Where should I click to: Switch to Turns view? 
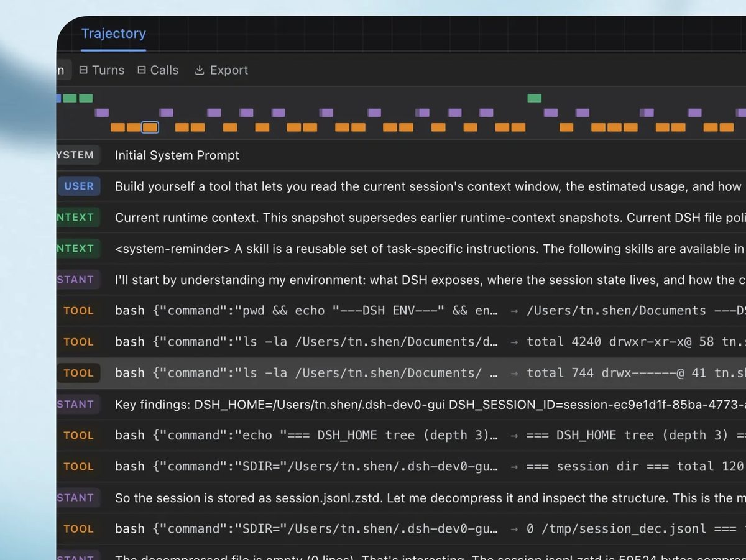[x=102, y=70]
